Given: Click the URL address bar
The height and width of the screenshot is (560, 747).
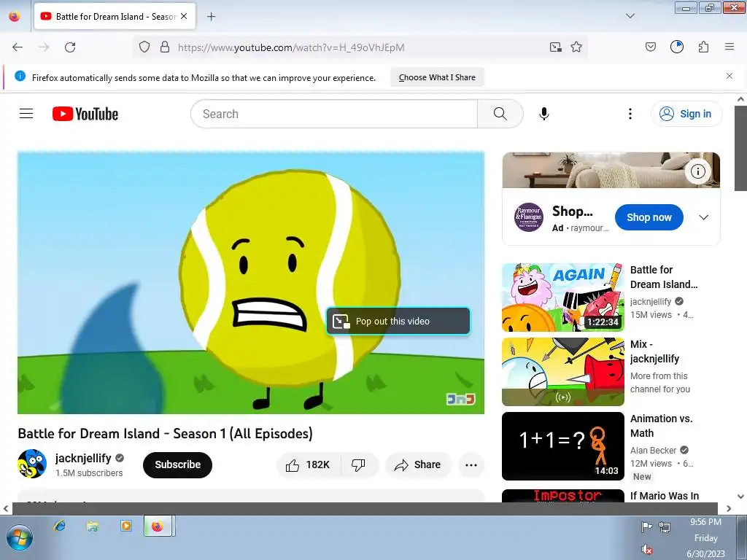Looking at the screenshot, I should pyautogui.click(x=359, y=47).
